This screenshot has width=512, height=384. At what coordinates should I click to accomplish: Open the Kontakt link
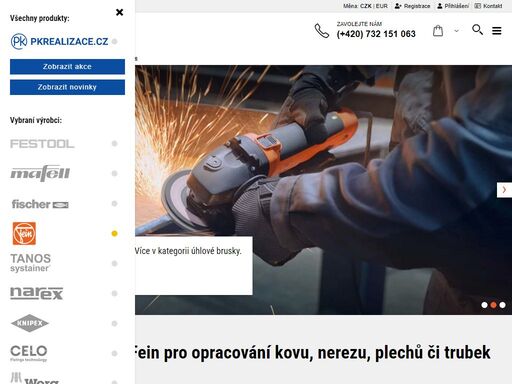click(x=488, y=6)
